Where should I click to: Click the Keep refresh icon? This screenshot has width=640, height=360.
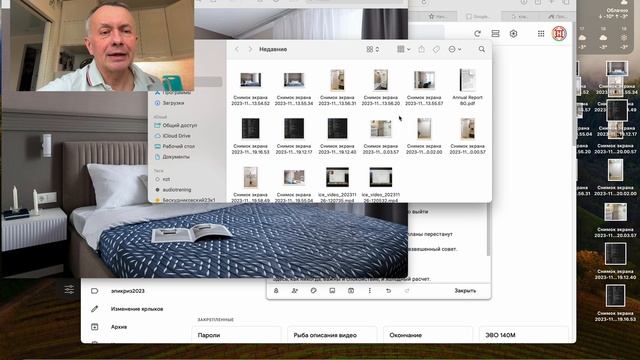tap(477, 34)
